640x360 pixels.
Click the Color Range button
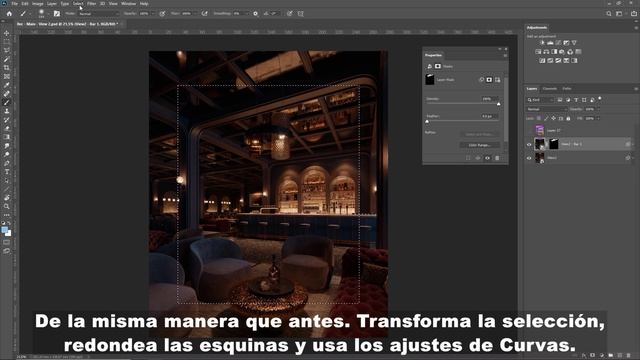pyautogui.click(x=479, y=145)
